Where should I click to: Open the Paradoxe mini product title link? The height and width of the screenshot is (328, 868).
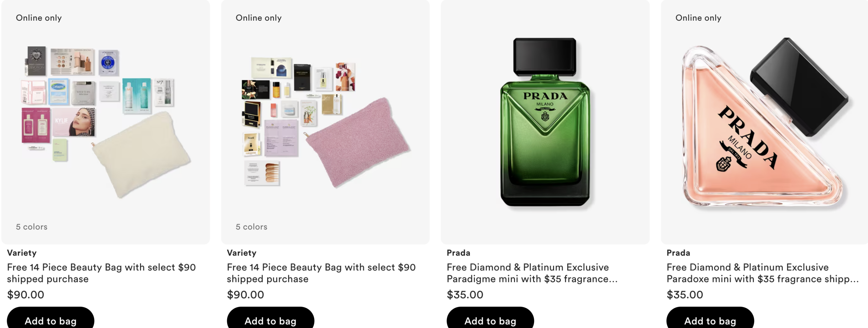click(x=762, y=273)
